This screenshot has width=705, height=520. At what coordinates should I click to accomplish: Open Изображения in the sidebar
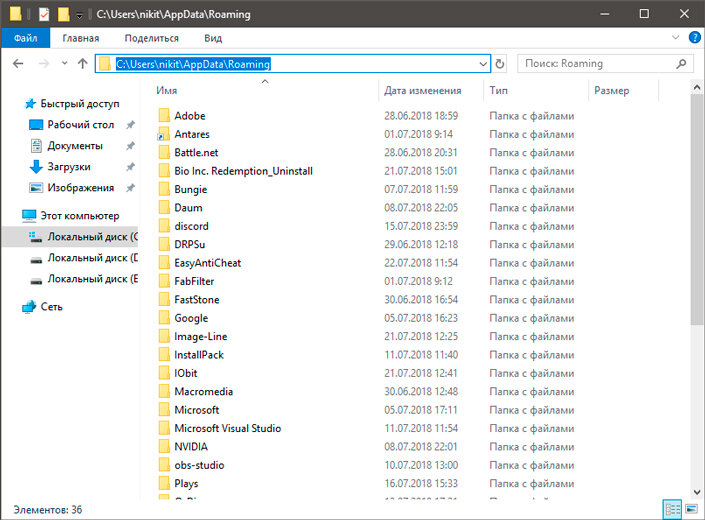point(80,188)
